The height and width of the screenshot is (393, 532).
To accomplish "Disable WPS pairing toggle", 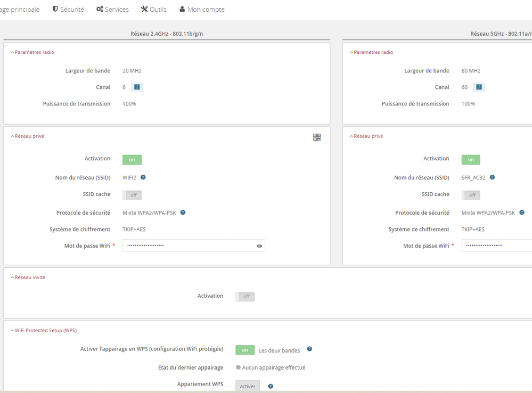I will pyautogui.click(x=245, y=350).
